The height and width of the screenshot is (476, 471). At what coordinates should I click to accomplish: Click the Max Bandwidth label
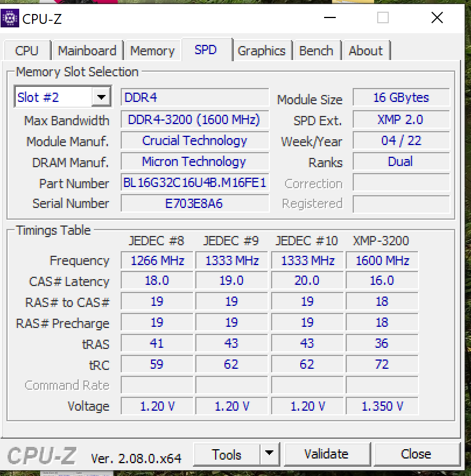click(x=66, y=121)
